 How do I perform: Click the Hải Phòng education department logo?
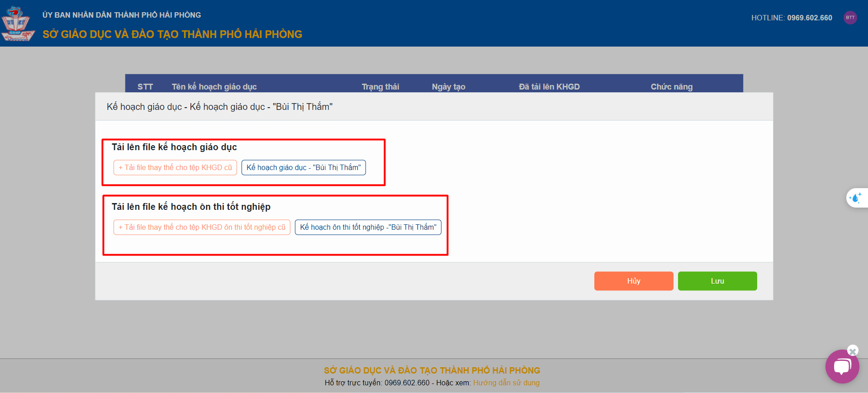pos(17,24)
